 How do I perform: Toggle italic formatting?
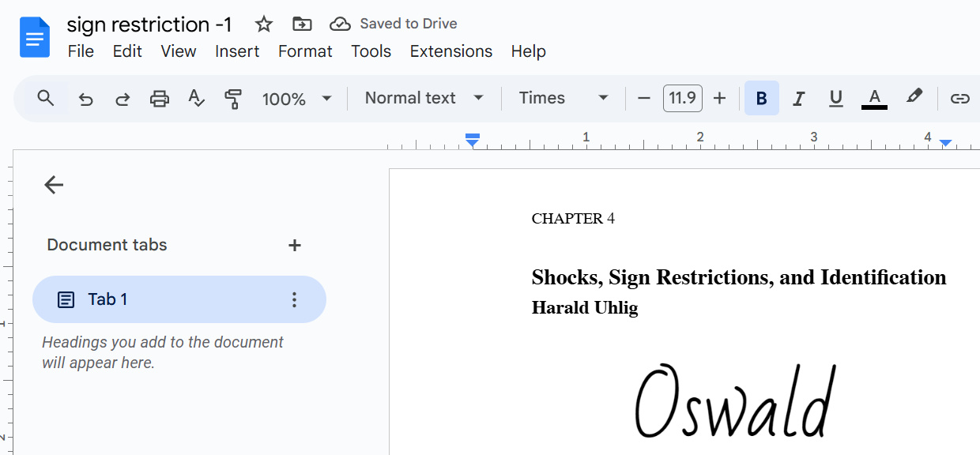pyautogui.click(x=798, y=98)
